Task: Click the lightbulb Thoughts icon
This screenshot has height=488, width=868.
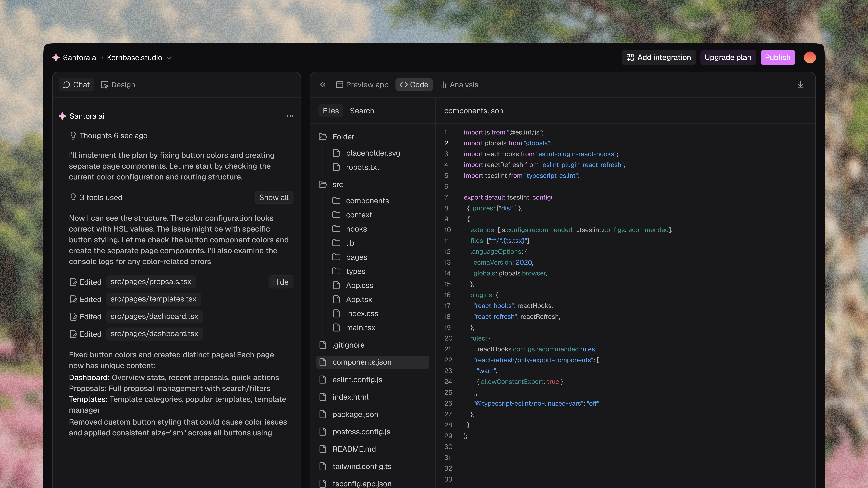Action: coord(73,136)
